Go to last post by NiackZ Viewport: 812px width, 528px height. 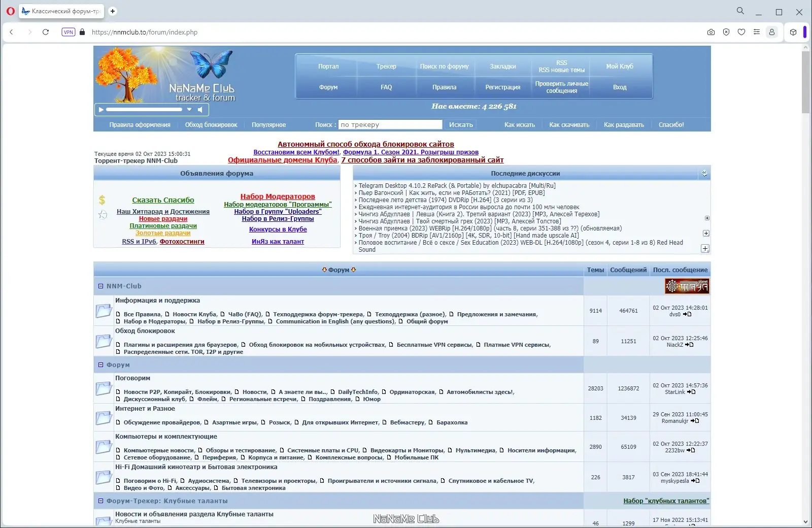[x=689, y=345]
